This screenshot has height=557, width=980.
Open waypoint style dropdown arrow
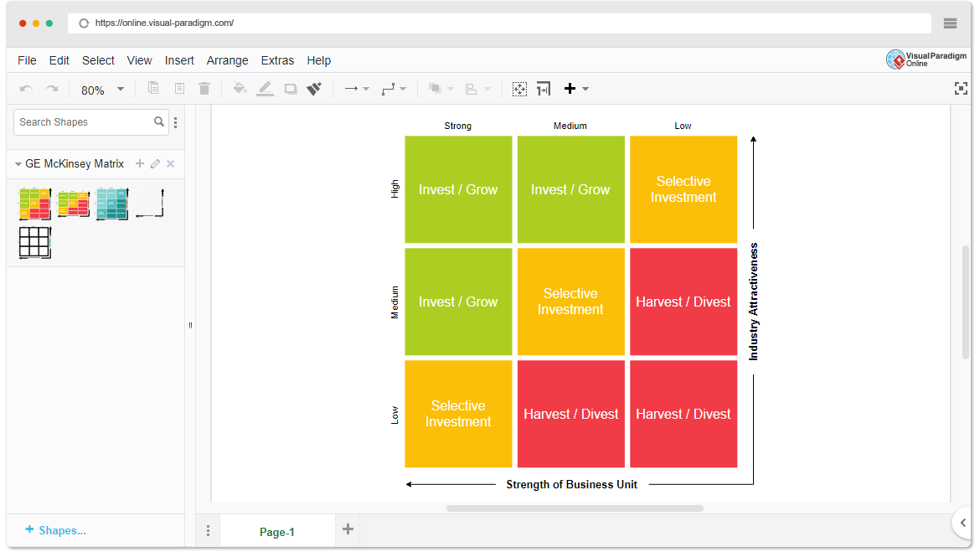(x=403, y=90)
